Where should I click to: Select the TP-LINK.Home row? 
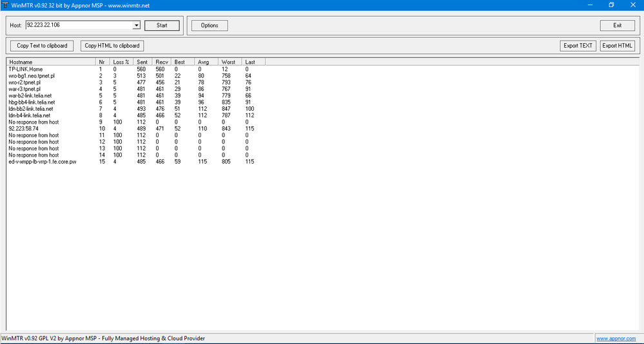pyautogui.click(x=26, y=69)
